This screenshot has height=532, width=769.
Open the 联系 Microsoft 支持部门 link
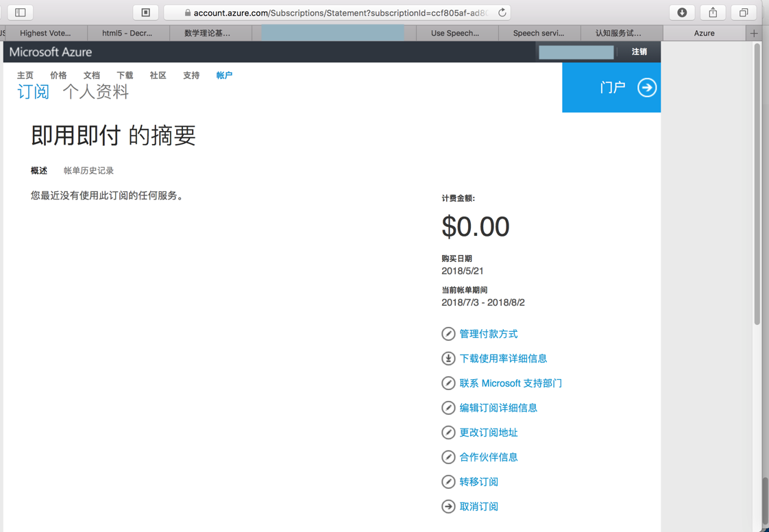[x=511, y=383]
